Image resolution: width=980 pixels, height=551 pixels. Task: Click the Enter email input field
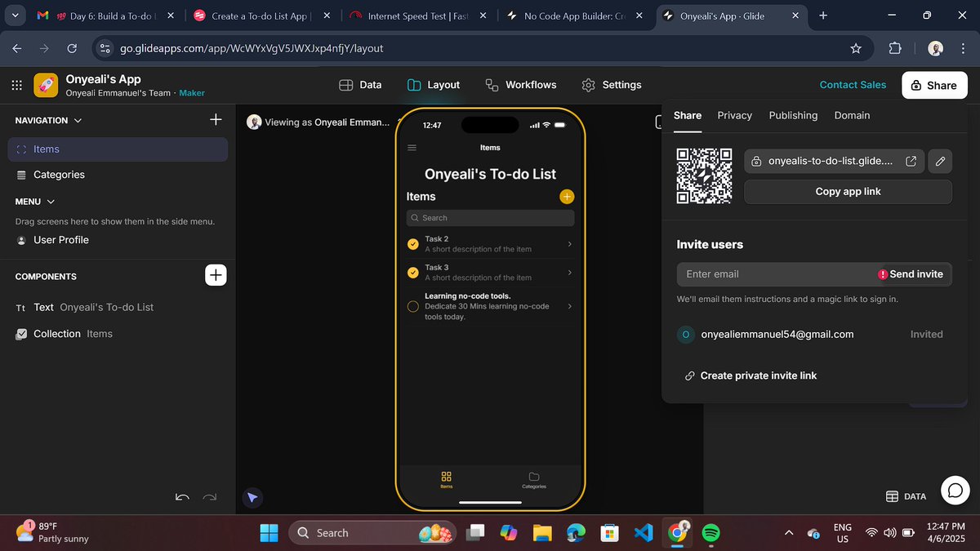coord(776,274)
